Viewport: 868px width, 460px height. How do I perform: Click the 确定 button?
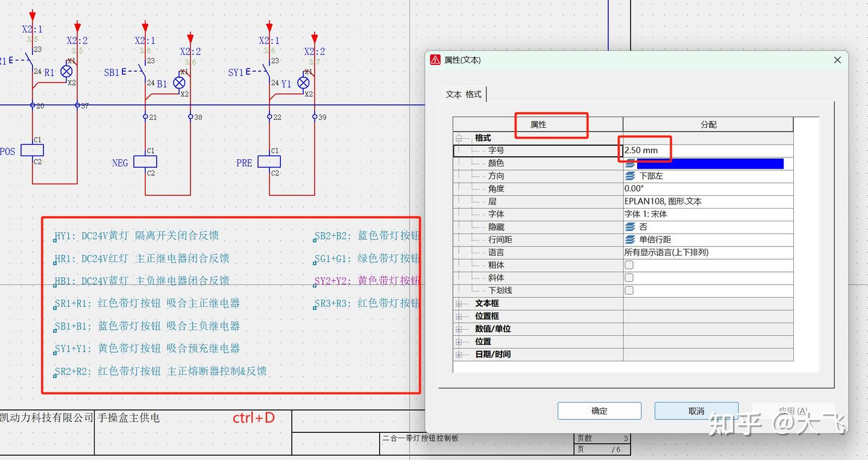point(599,411)
